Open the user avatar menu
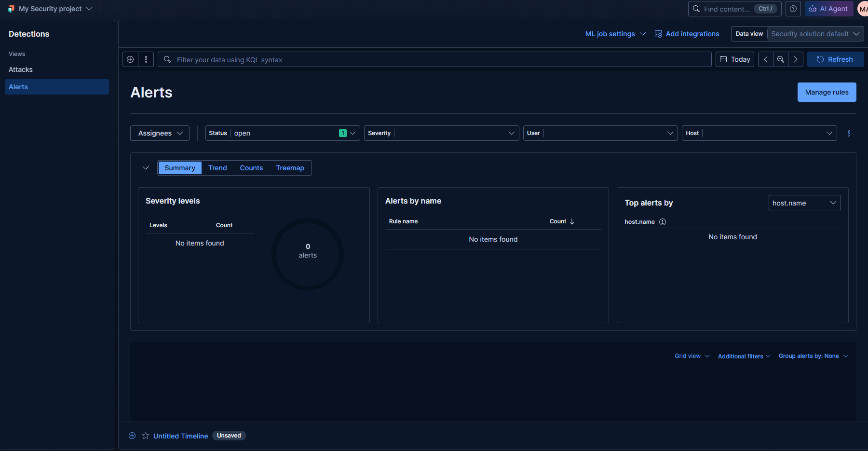The width and height of the screenshot is (868, 451). 863,9
